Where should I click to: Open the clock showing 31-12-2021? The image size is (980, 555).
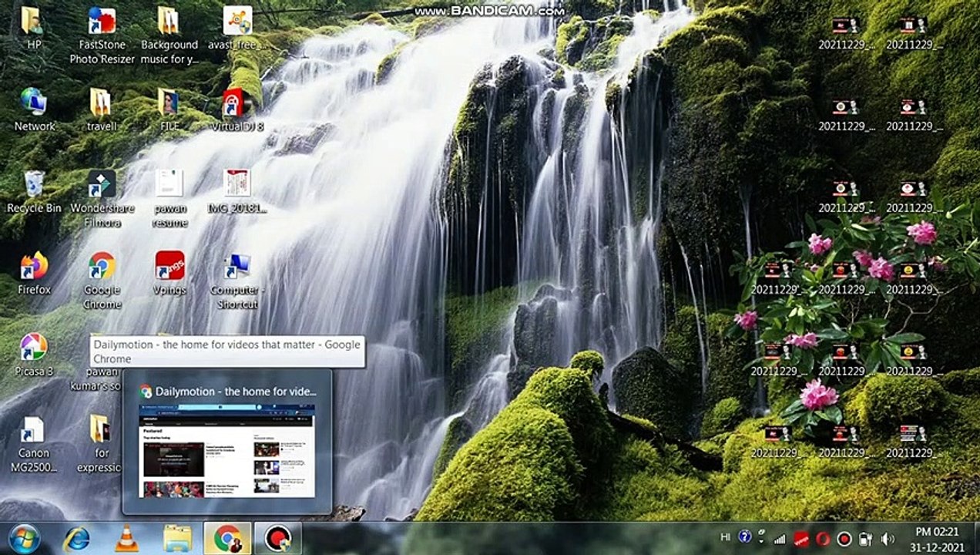[x=937, y=538]
